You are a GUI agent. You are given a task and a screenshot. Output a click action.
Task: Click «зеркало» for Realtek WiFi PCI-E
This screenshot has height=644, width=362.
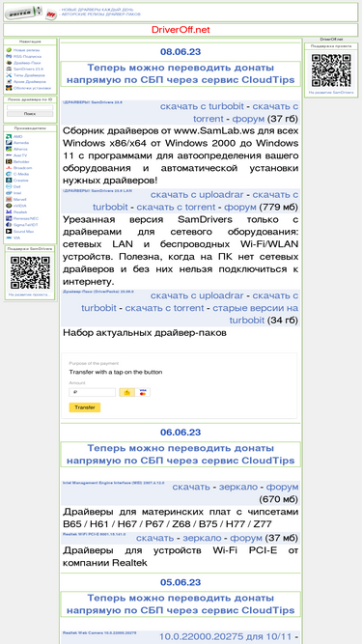point(202,538)
